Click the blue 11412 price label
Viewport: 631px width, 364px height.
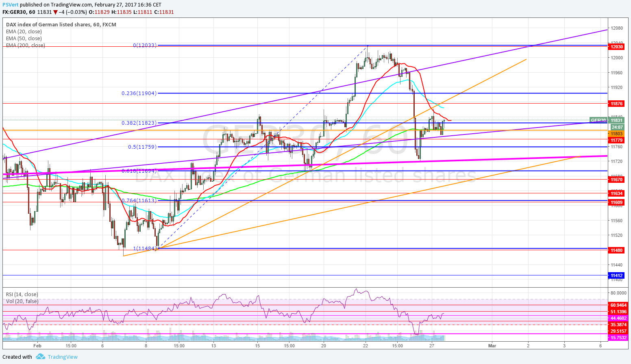pos(616,275)
